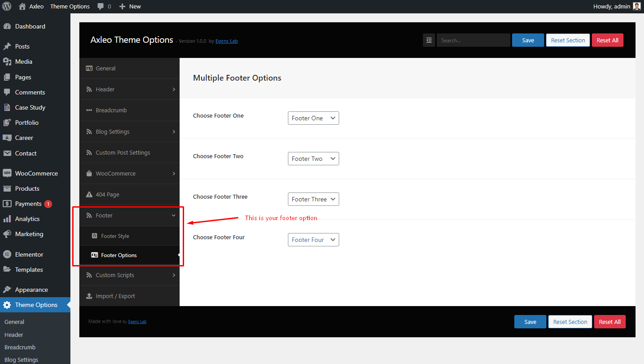644x364 pixels.
Task: Open the General submenu under Theme Options
Action: [x=14, y=322]
